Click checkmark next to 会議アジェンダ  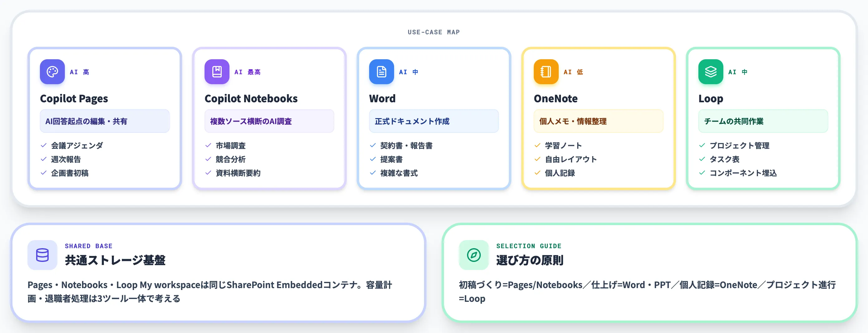click(43, 145)
